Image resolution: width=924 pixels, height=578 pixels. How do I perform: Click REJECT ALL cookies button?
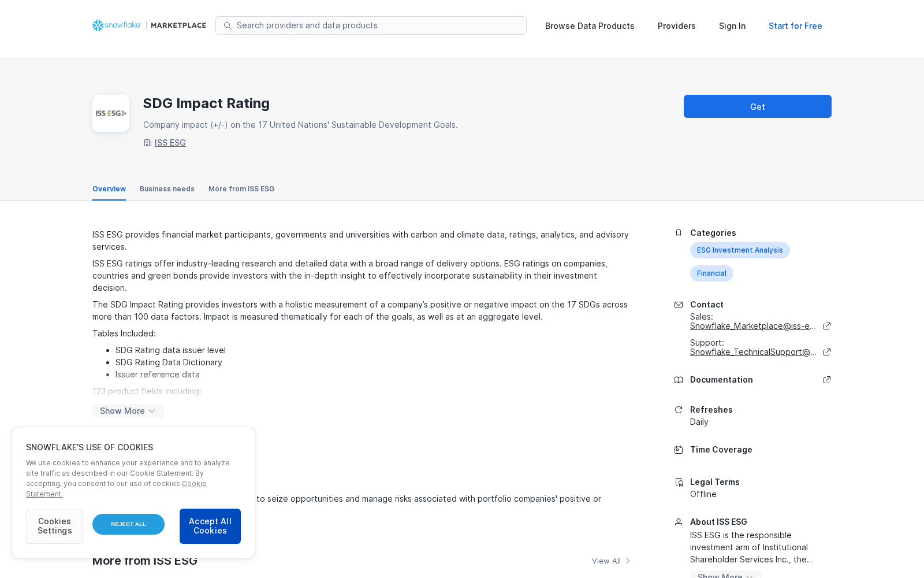point(128,524)
